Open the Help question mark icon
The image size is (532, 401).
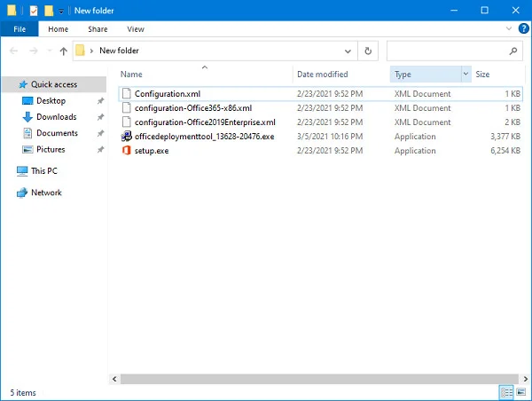pos(523,28)
